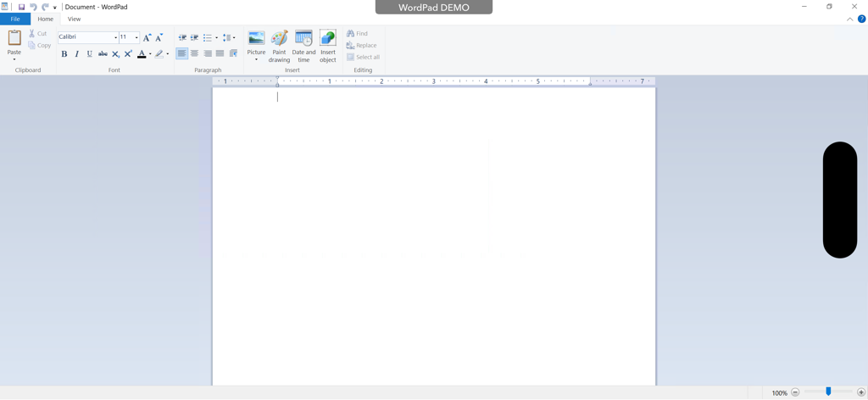Toggle Strikethrough formatting
This screenshot has width=868, height=400.
[x=103, y=53]
